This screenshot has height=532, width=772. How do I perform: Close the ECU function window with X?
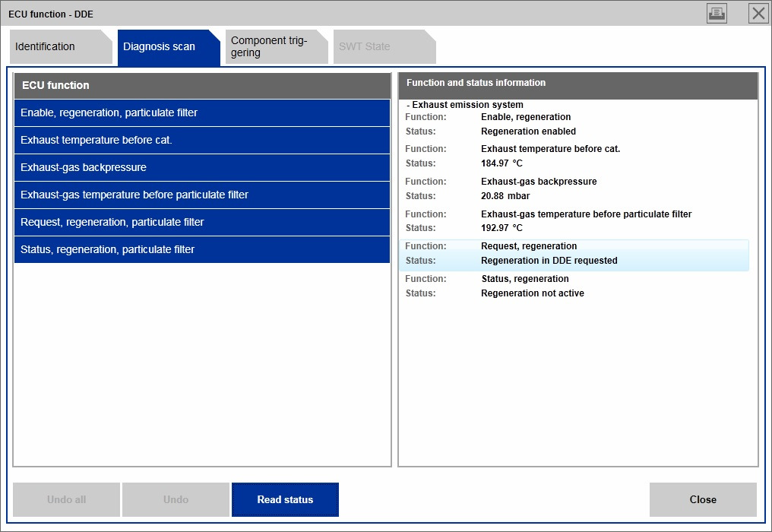[758, 13]
